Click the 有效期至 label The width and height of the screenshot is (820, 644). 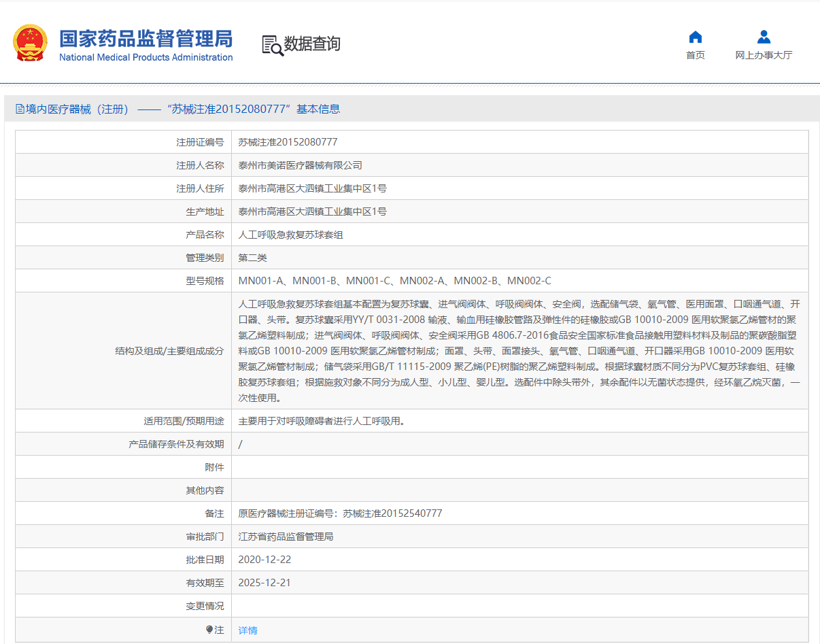pyautogui.click(x=205, y=583)
